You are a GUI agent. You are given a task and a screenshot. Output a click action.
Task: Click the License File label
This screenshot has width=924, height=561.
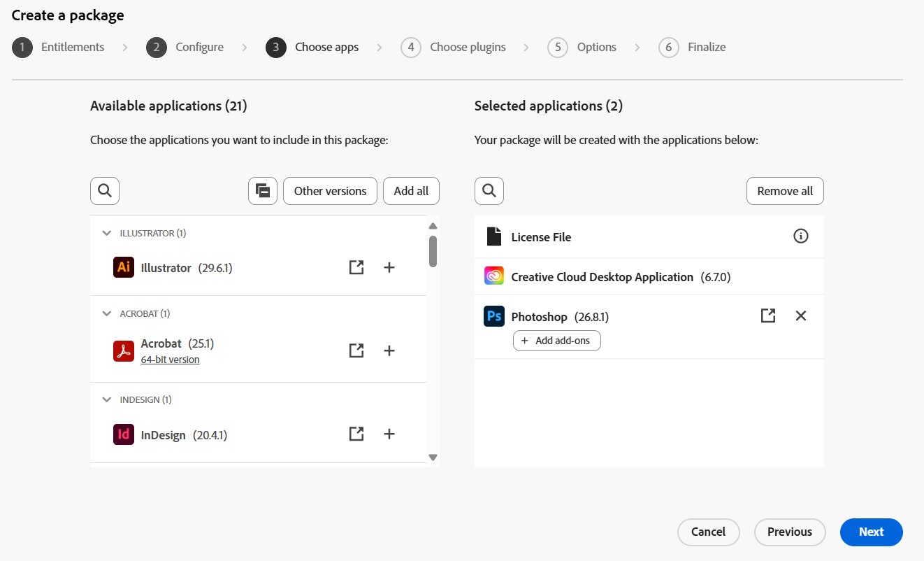point(541,237)
